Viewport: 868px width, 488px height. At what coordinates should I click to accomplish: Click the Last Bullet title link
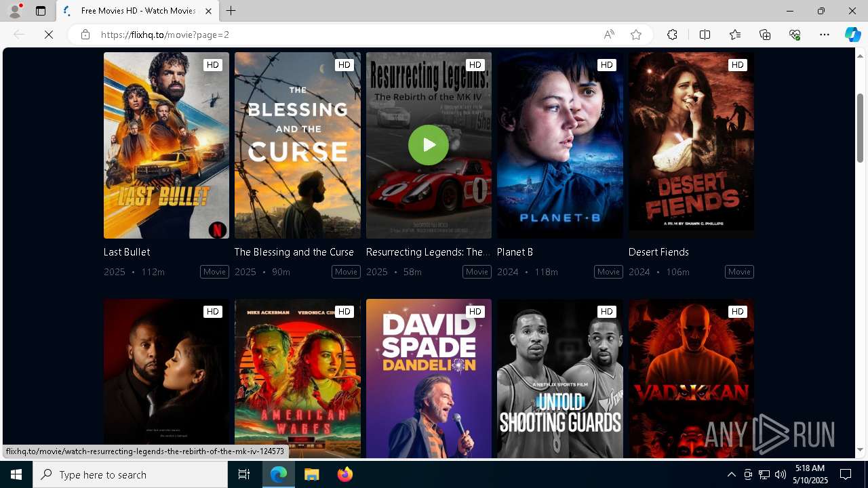click(x=127, y=251)
